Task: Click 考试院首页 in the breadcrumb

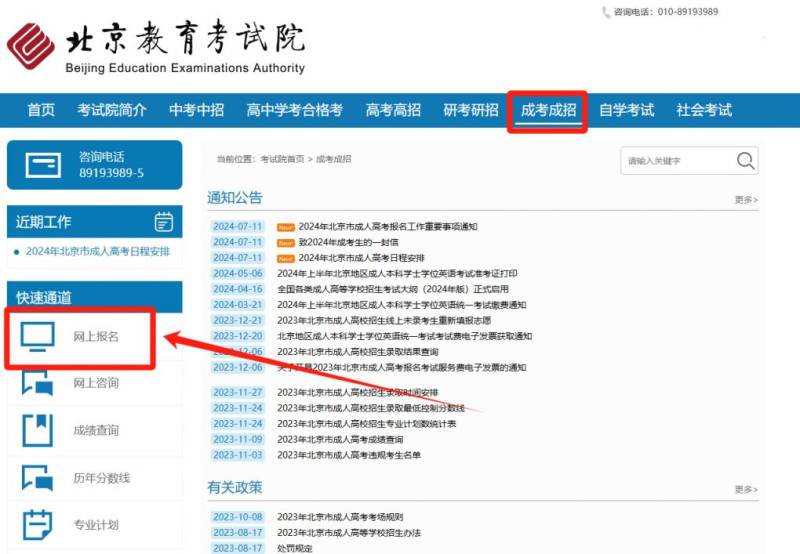Action: click(282, 160)
